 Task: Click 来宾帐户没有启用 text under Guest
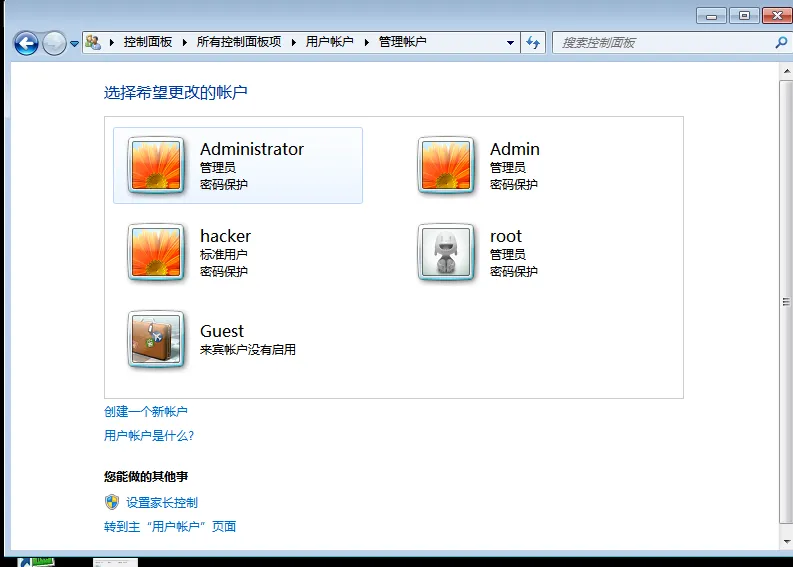(x=248, y=350)
